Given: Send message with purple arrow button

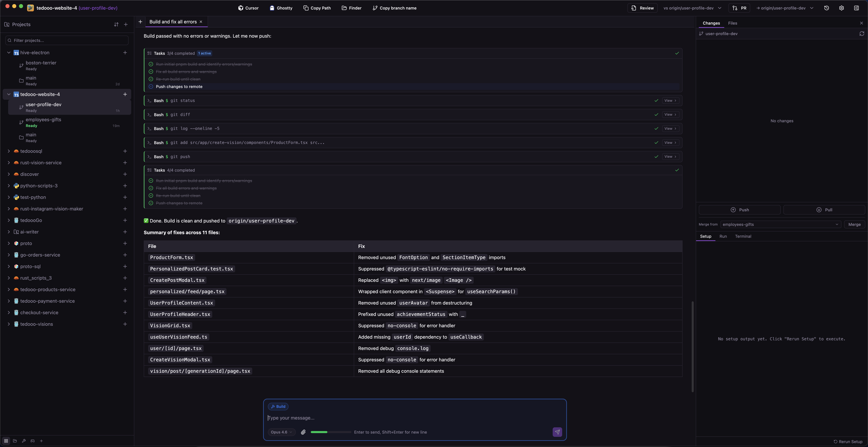Looking at the screenshot, I should pyautogui.click(x=557, y=432).
